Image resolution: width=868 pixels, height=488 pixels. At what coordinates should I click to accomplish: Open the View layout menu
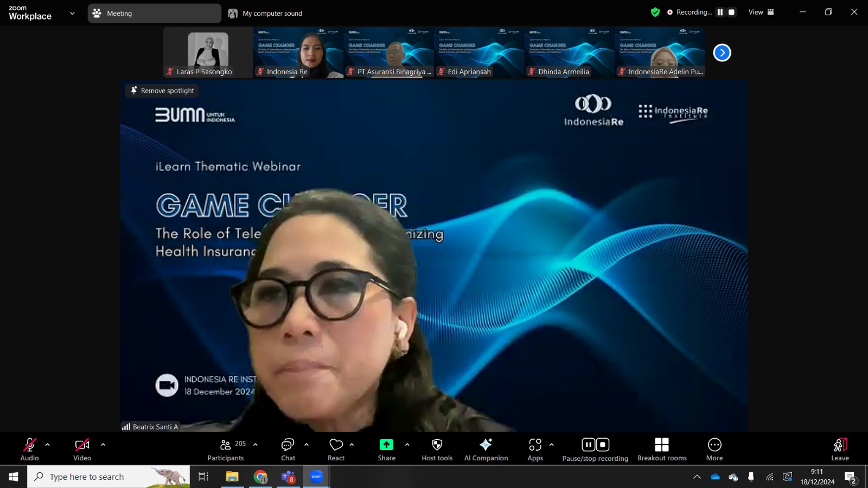click(761, 12)
